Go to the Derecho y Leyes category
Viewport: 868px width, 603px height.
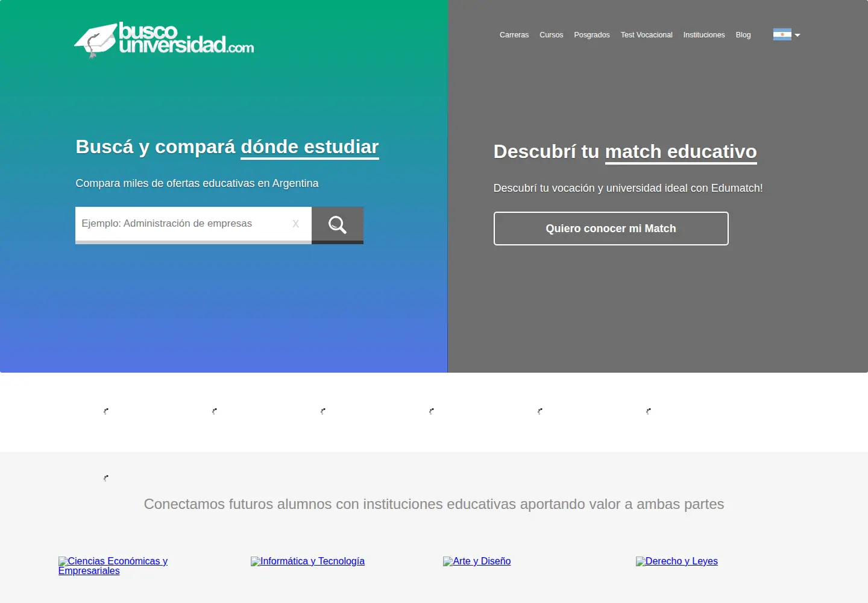pos(677,561)
